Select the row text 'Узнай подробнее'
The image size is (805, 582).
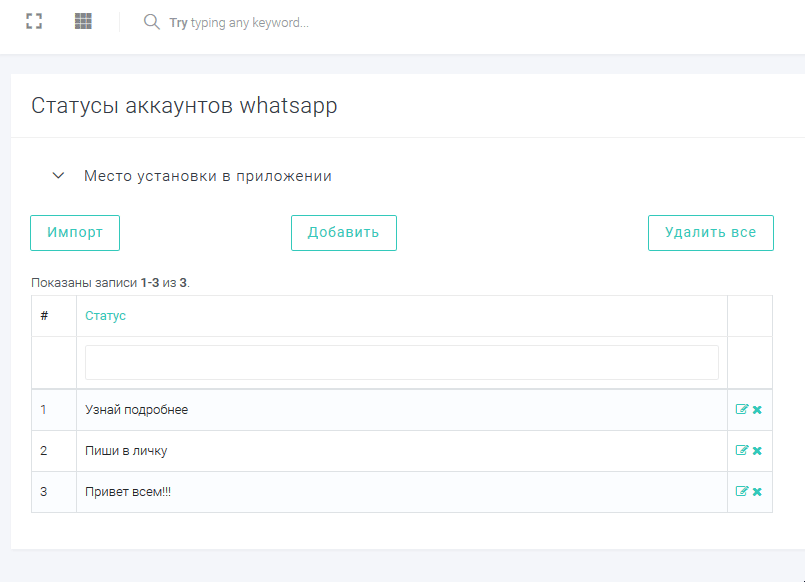(136, 410)
